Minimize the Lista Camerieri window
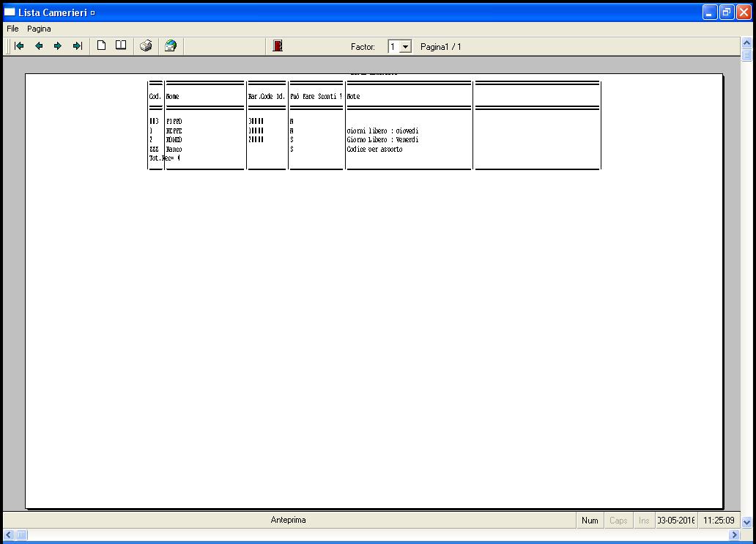The image size is (756, 544). point(710,12)
